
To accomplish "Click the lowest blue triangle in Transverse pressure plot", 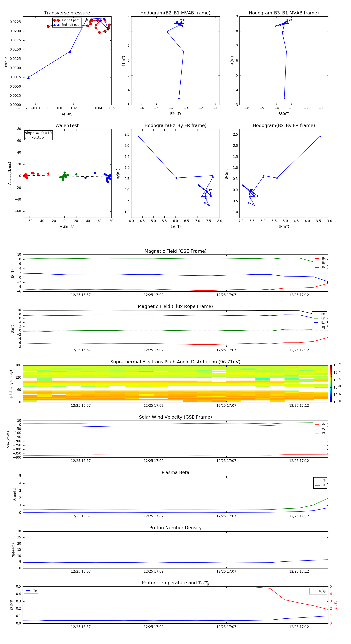I will tap(28, 77).
